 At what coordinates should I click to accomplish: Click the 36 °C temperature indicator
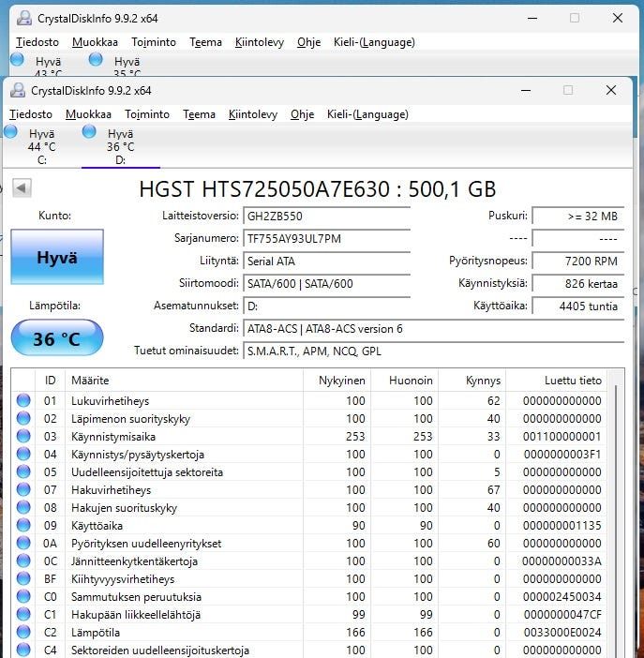(x=57, y=338)
